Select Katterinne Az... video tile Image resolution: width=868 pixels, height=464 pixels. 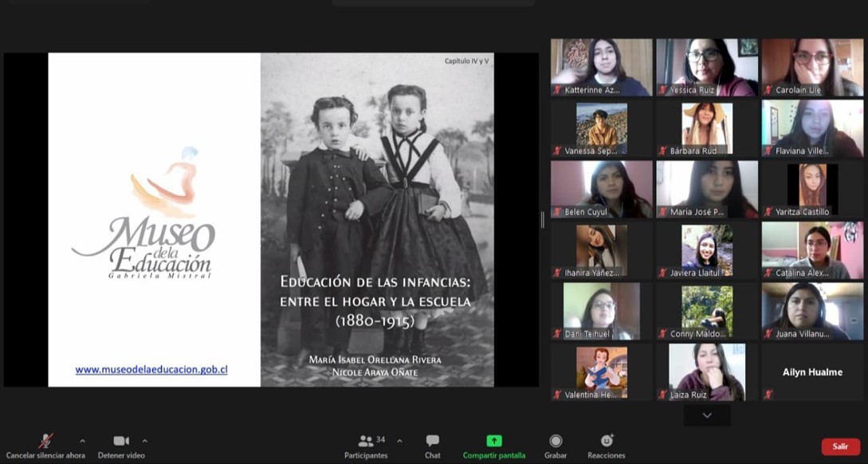(602, 67)
